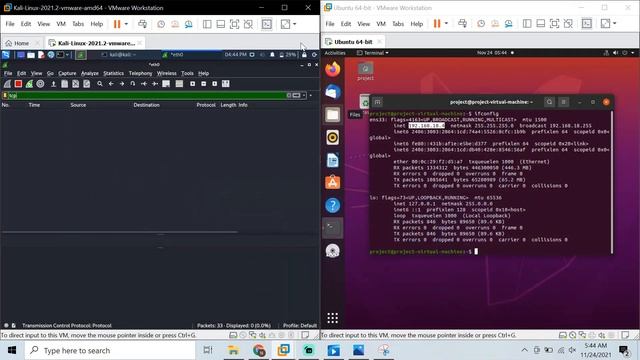Open display filter bookmark icon
The width and height of the screenshot is (640, 360).
(x=5, y=96)
